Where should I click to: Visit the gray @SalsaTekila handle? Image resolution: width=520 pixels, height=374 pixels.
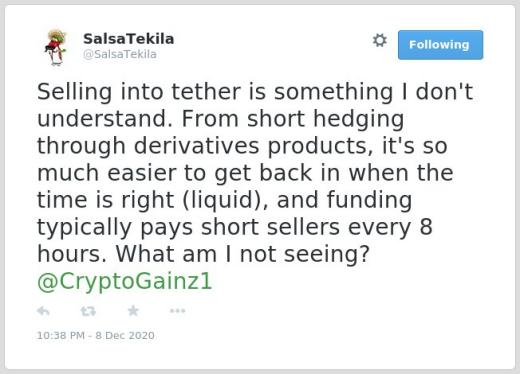(x=120, y=54)
